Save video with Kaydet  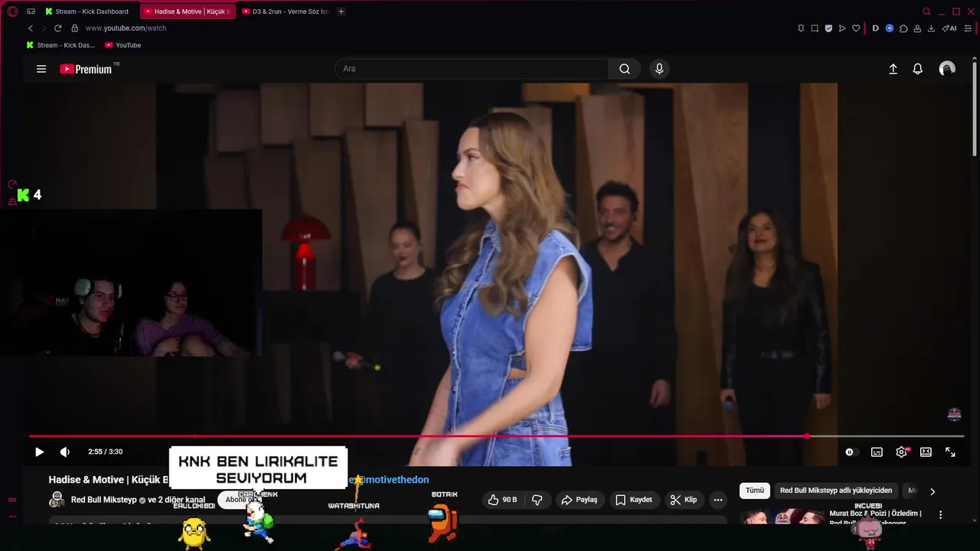coord(634,500)
